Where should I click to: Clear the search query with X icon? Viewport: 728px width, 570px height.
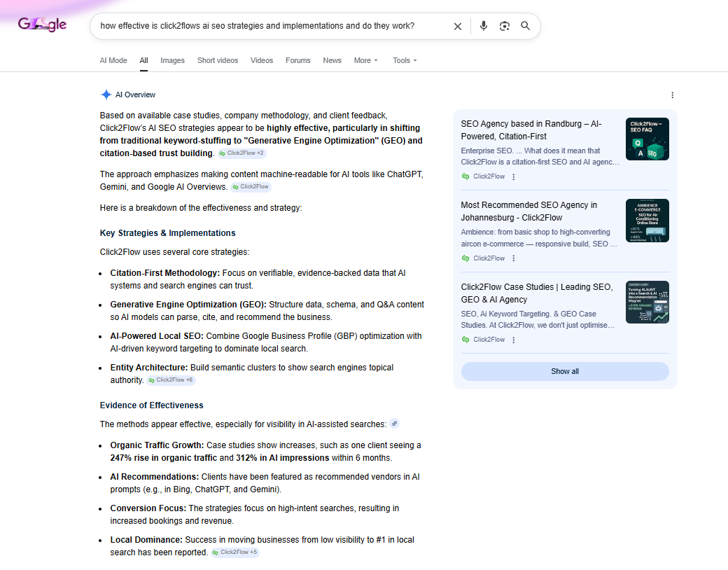(x=458, y=27)
